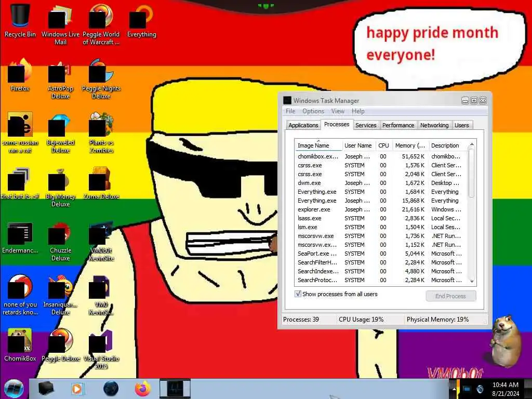Select Plants vs Zombies desktop icon
This screenshot has width=532, height=399.
[101, 133]
